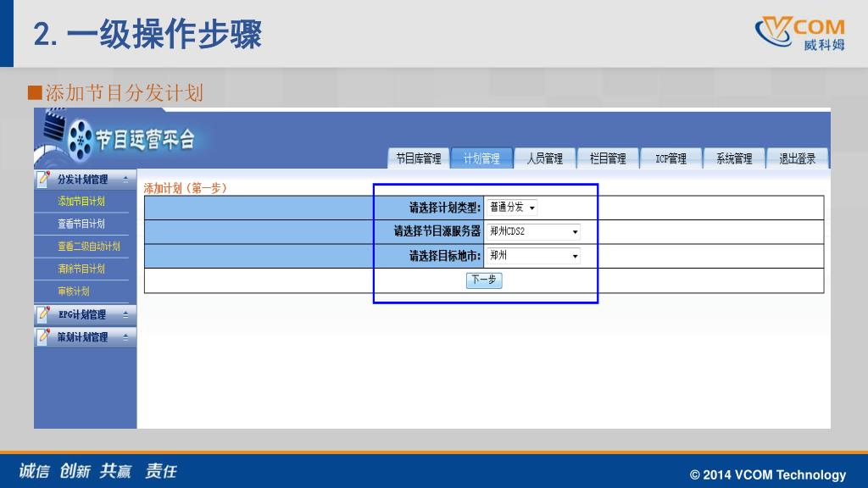Click the EPG计划管理 section header

tap(85, 314)
